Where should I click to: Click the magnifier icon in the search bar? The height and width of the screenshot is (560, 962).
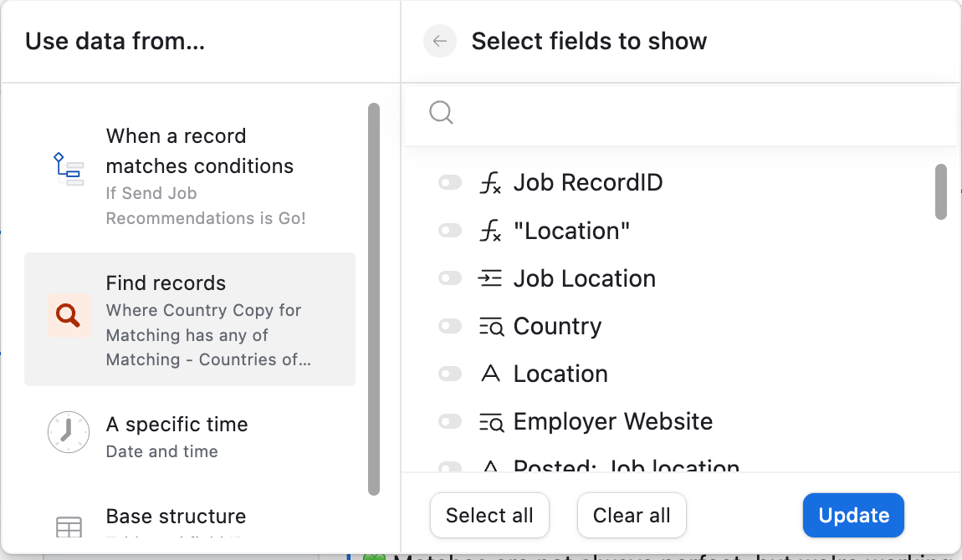pyautogui.click(x=441, y=113)
